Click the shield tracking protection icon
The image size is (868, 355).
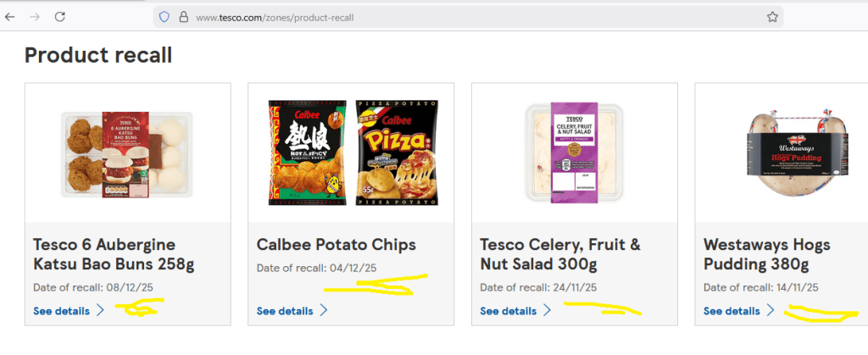click(164, 17)
